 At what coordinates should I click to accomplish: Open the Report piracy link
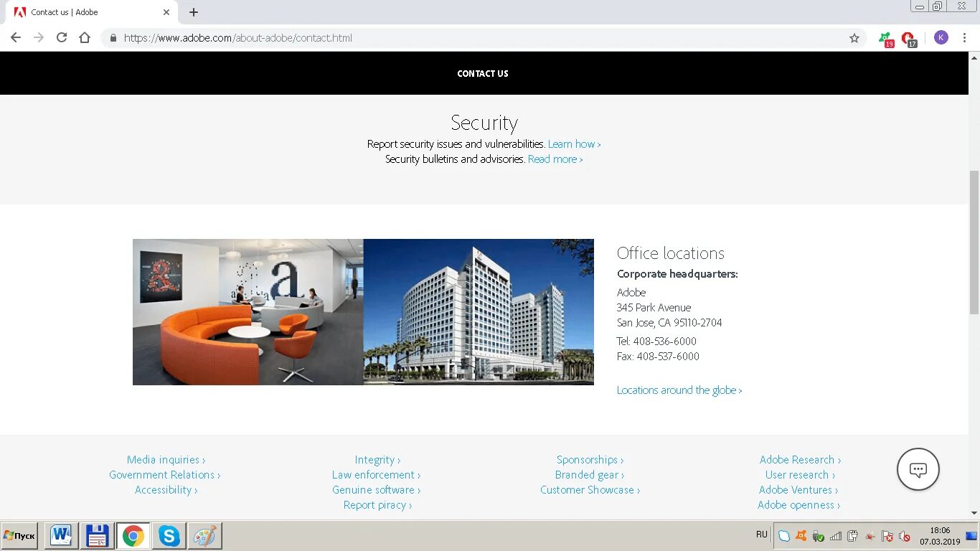point(377,505)
